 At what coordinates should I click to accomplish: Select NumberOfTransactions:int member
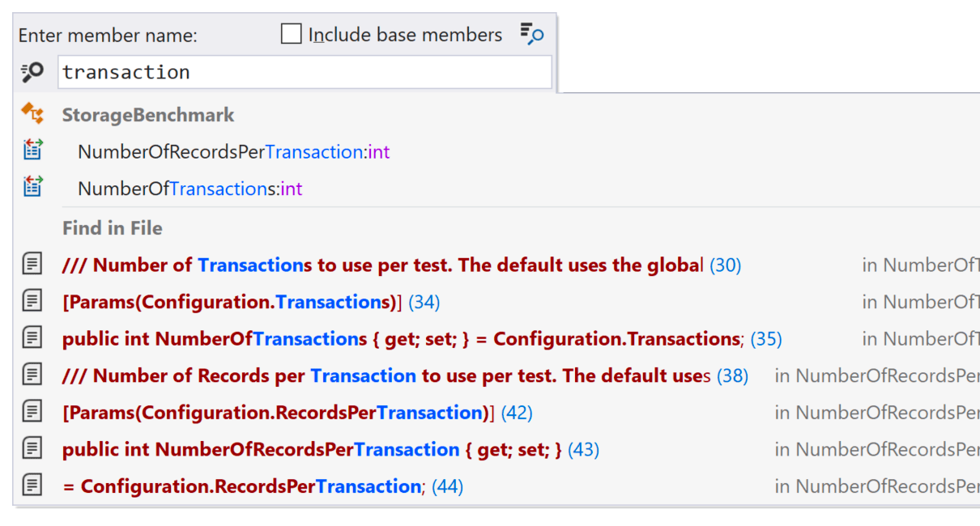click(190, 189)
